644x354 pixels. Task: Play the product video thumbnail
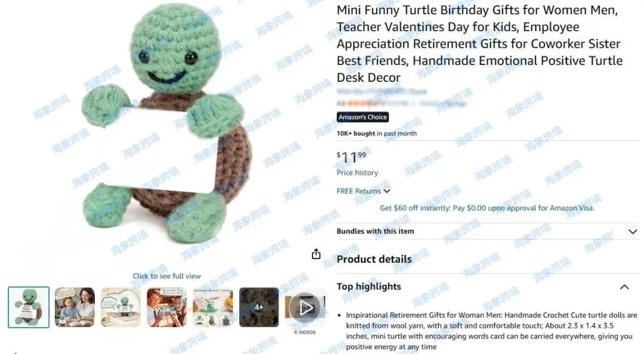(305, 307)
